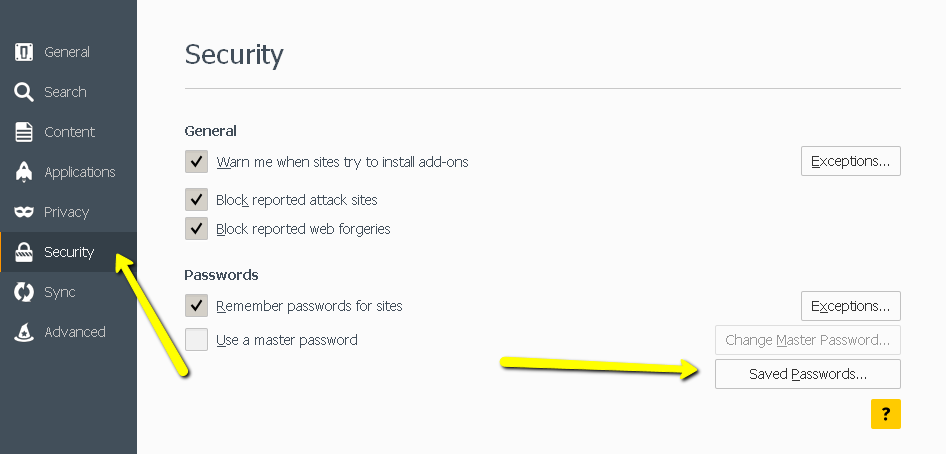Open the Saved Passwords dialog
The height and width of the screenshot is (454, 946).
point(807,374)
